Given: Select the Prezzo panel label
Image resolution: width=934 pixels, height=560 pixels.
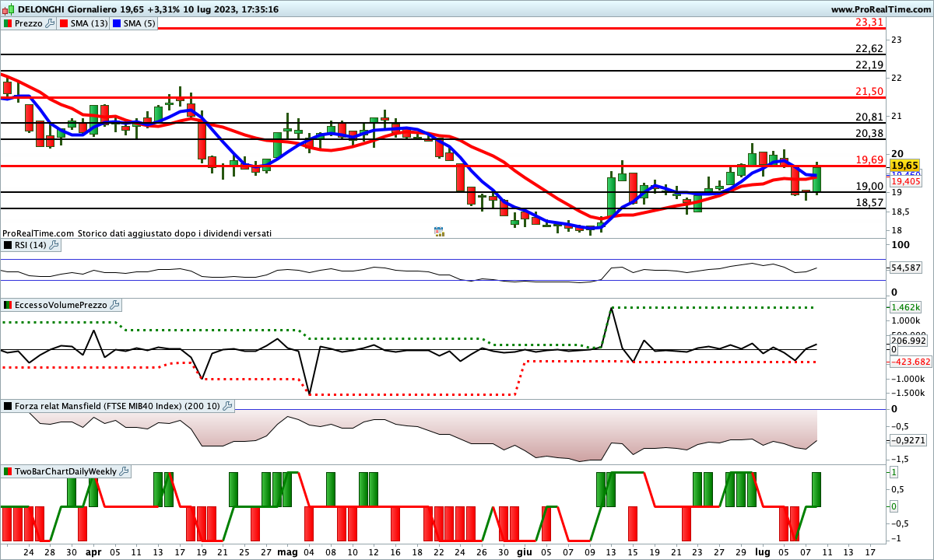Looking at the screenshot, I should click(30, 23).
